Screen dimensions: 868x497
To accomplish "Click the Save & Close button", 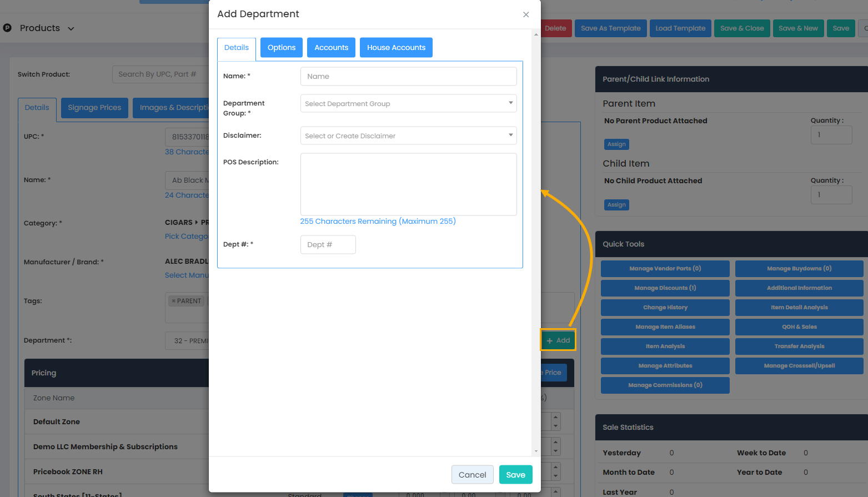I will (x=742, y=28).
